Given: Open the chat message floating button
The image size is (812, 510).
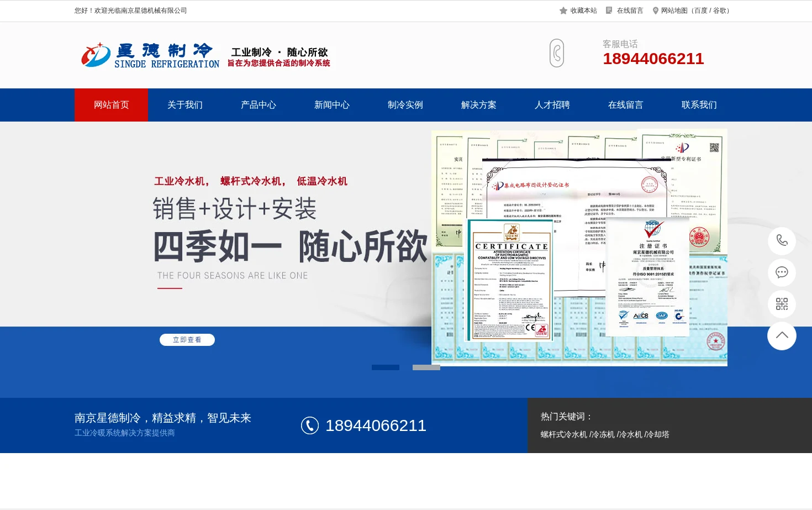Looking at the screenshot, I should (782, 272).
